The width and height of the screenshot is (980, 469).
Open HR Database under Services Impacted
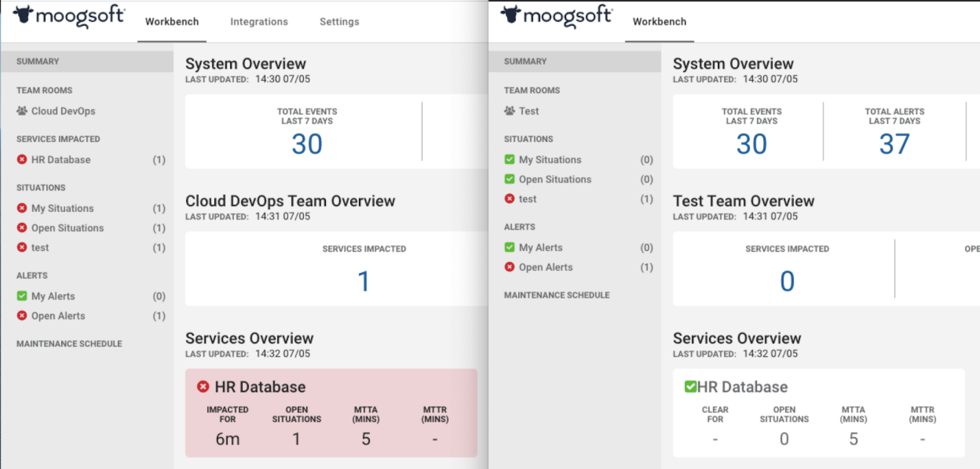[61, 160]
